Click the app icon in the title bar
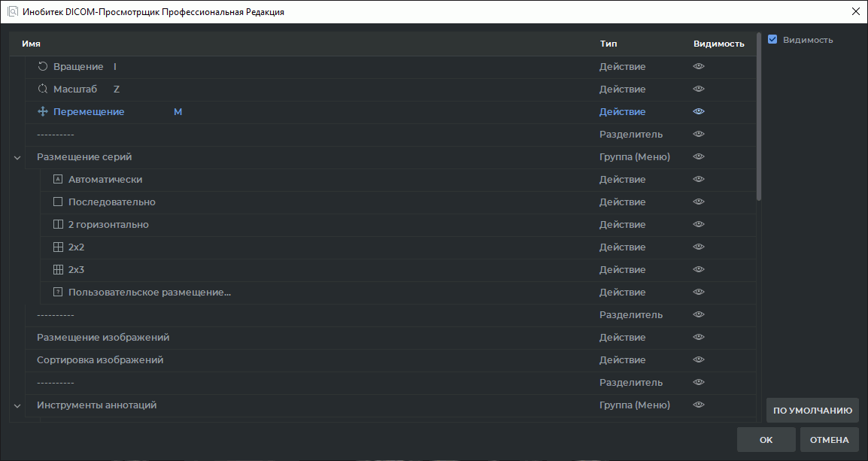This screenshot has height=461, width=868. coord(13,11)
